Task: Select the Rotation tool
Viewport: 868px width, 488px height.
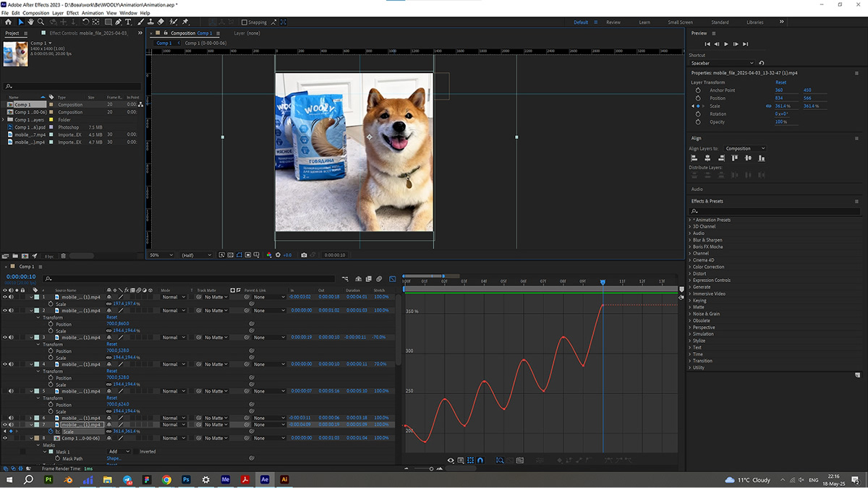Action: point(85,22)
